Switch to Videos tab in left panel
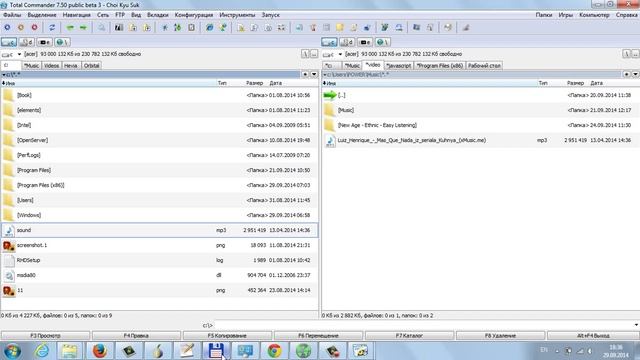 pos(51,65)
